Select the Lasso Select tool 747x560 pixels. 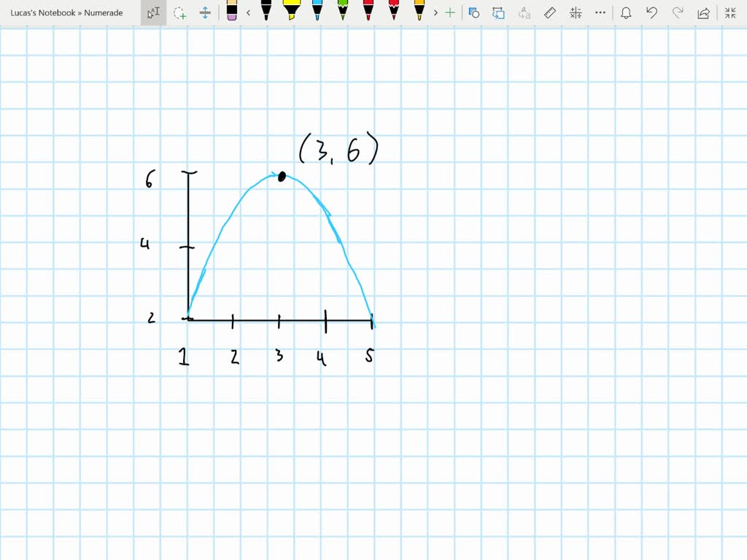pos(181,12)
